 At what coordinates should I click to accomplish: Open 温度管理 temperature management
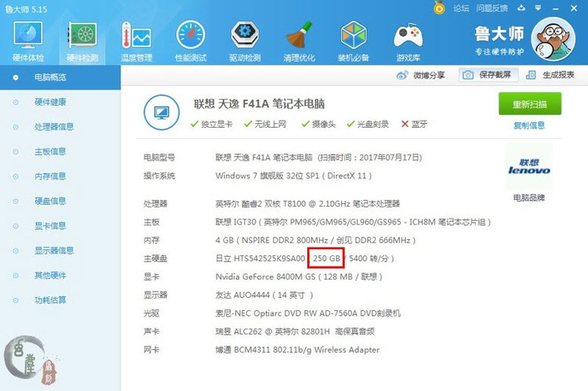click(136, 42)
